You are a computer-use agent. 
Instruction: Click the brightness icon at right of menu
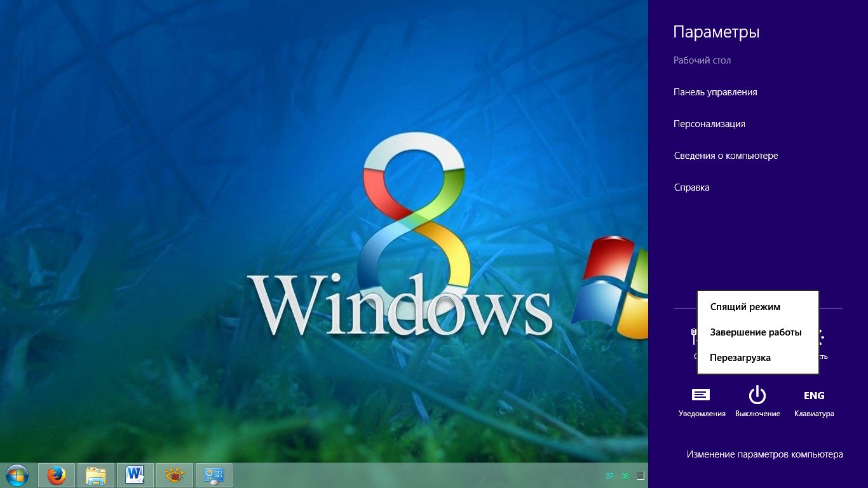pos(822,337)
